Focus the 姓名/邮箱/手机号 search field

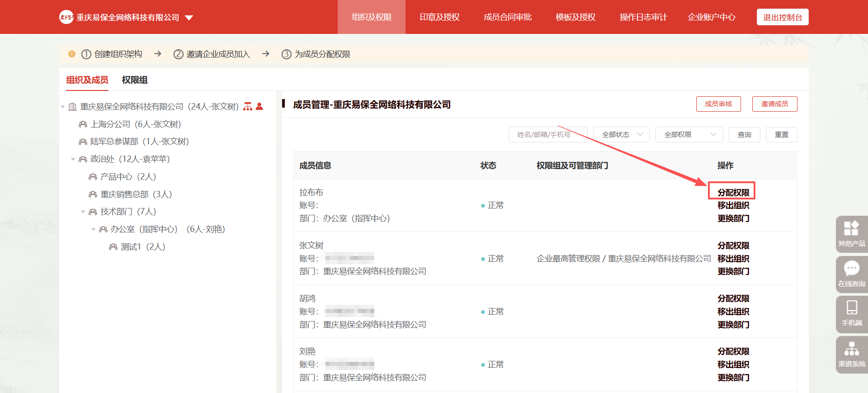[x=547, y=134]
